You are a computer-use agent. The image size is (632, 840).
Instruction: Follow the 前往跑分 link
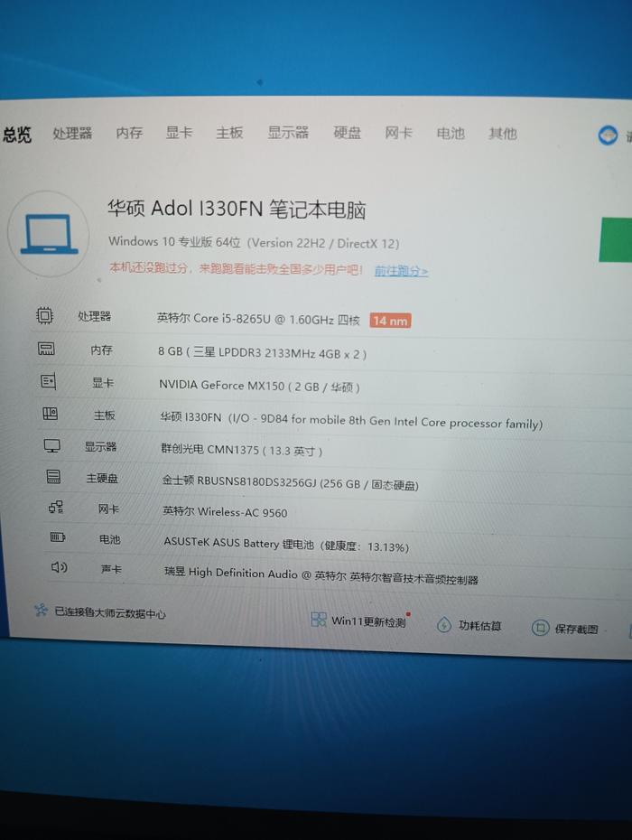401,271
